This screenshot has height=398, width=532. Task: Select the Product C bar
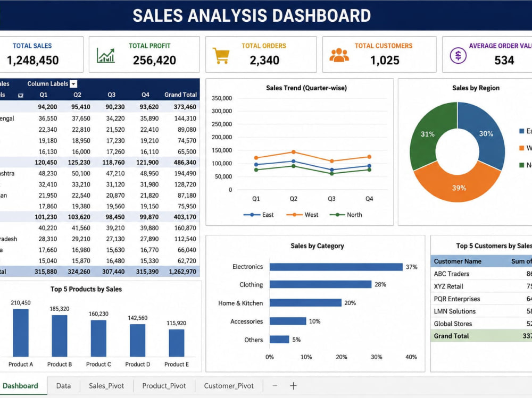tap(98, 338)
